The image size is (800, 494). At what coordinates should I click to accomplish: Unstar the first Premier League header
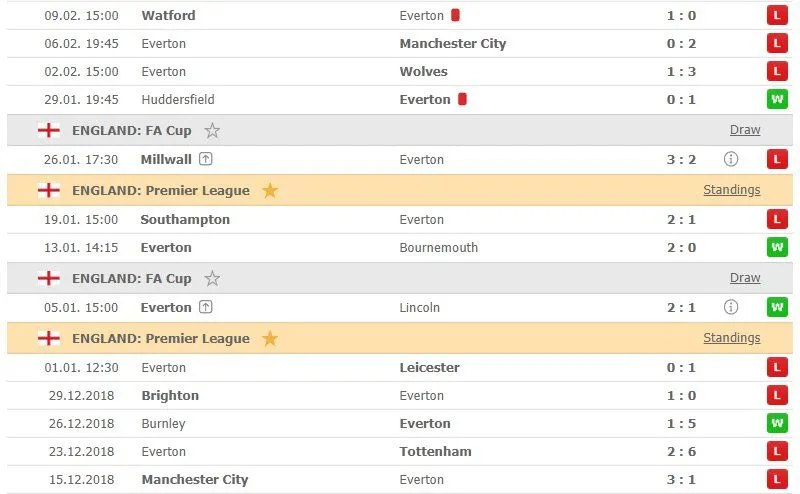(x=269, y=190)
